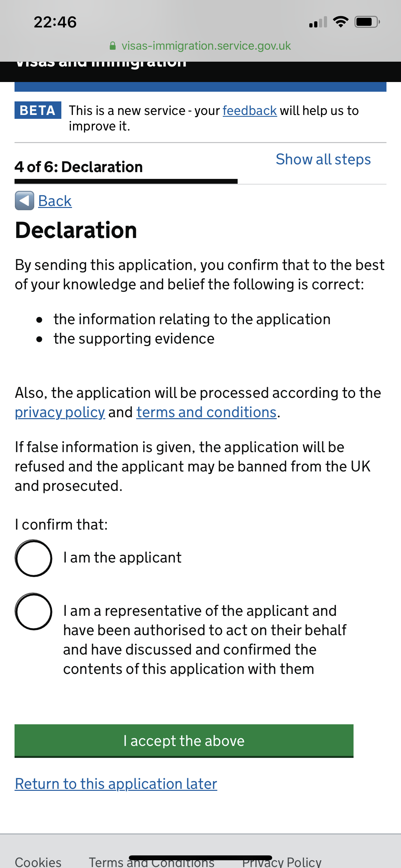Click 'I accept the above' button

pos(184,741)
